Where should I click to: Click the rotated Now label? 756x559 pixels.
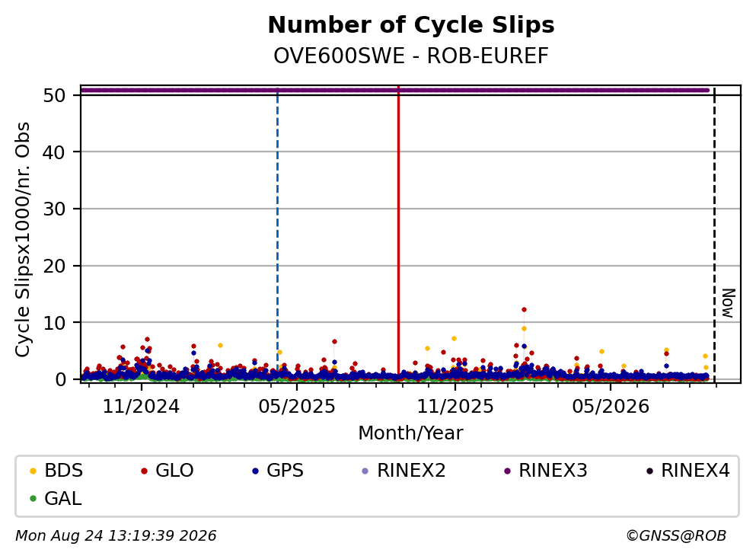729,303
